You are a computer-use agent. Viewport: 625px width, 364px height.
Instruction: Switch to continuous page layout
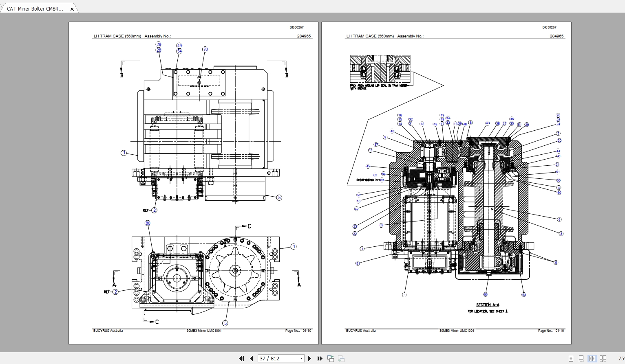(581, 358)
